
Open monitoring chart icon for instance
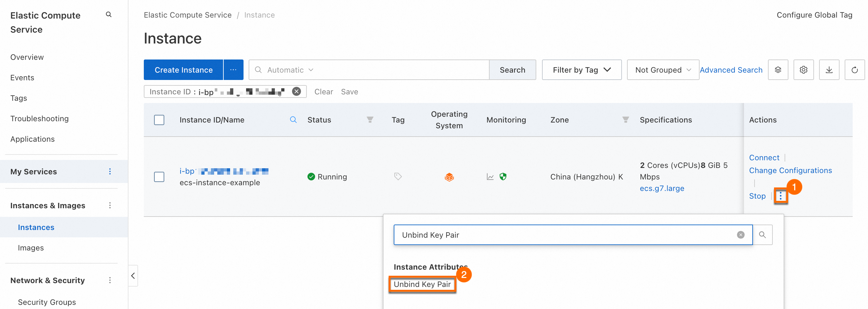pos(490,177)
